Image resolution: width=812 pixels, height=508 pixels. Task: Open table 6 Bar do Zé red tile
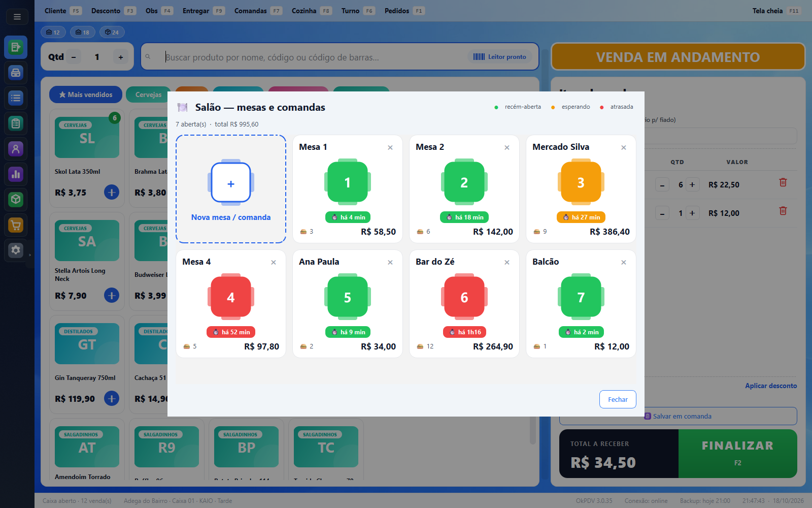(x=464, y=297)
